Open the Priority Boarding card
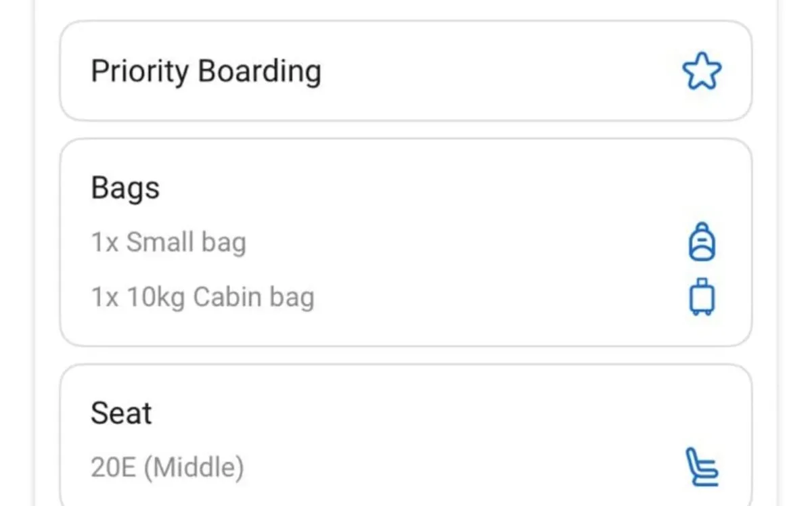812x506 pixels. tap(406, 71)
